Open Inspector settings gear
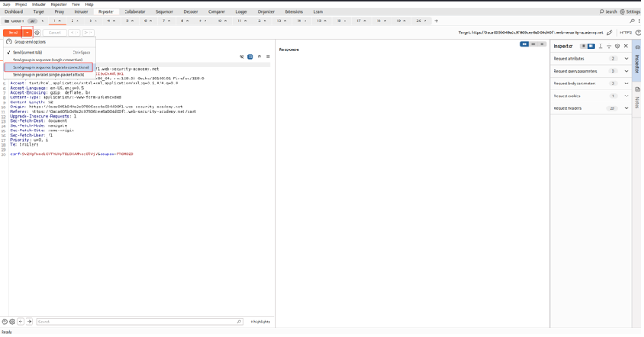644x337 pixels. click(618, 46)
